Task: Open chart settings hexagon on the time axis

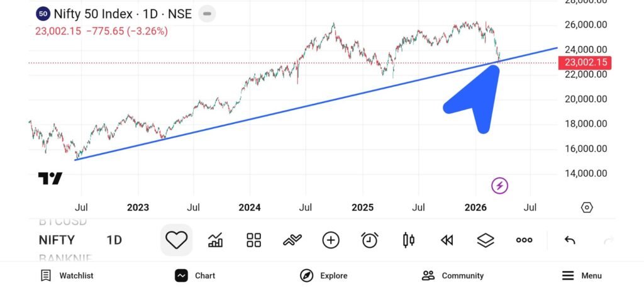Action: tap(587, 208)
